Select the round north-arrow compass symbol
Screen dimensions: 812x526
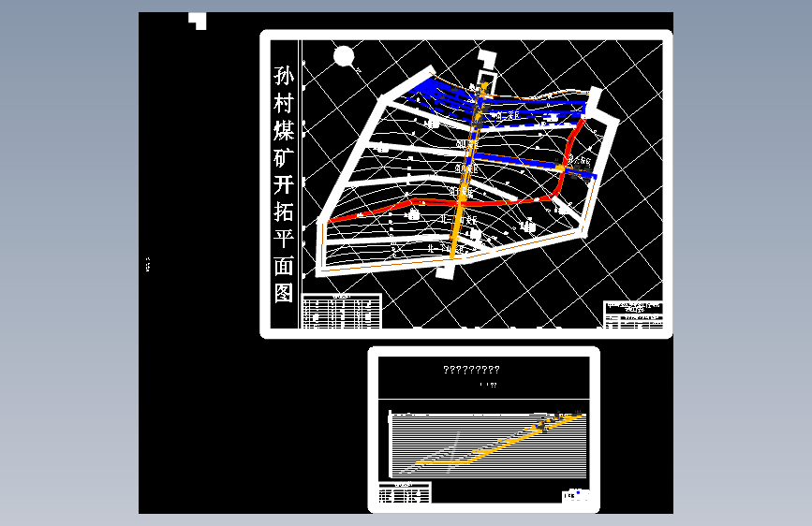coord(344,56)
